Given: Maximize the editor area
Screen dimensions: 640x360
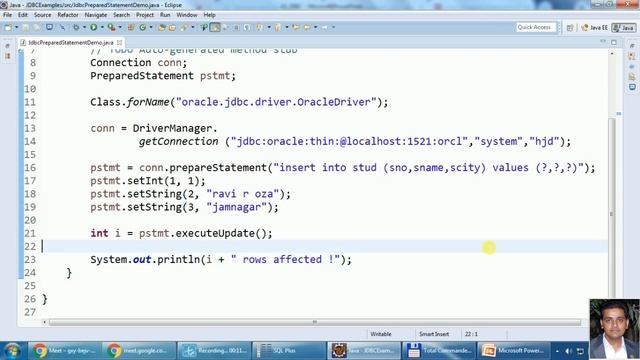Looking at the screenshot, I should click(614, 42).
